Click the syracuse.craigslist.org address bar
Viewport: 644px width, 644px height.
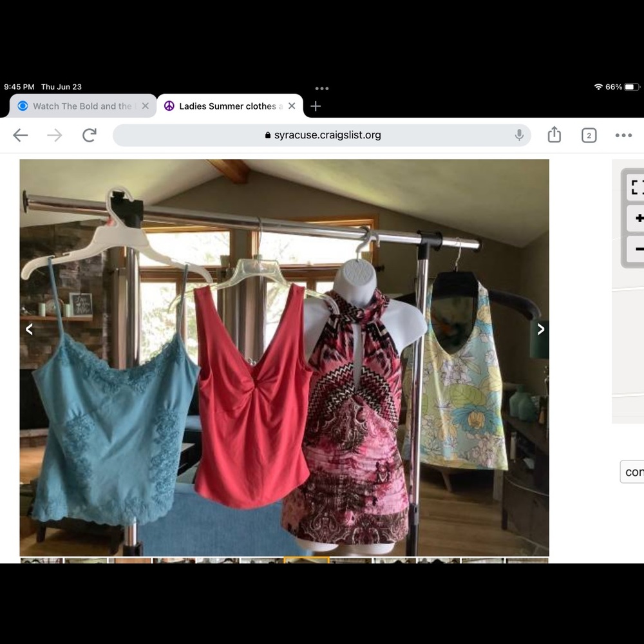point(322,135)
